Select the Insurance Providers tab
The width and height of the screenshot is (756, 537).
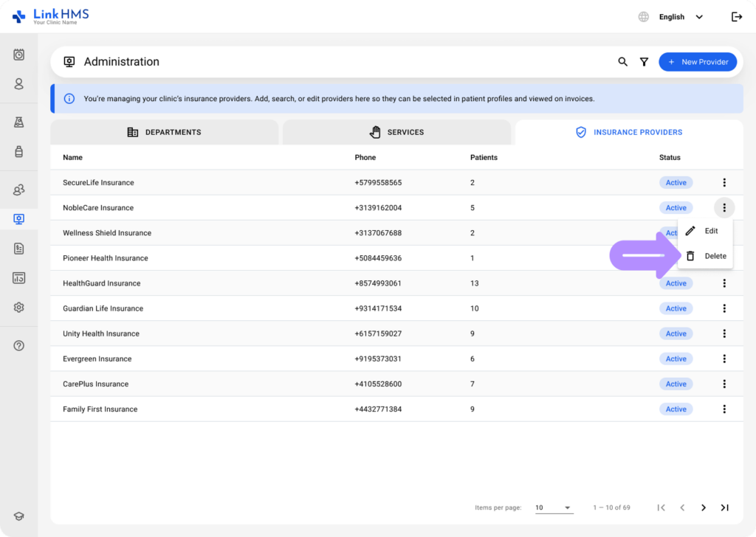pos(629,132)
